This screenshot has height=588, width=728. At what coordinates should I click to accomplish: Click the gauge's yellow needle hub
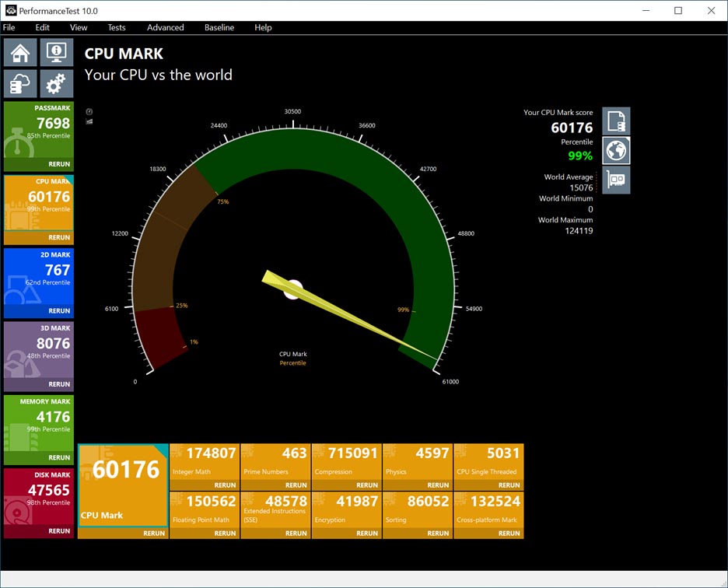293,289
